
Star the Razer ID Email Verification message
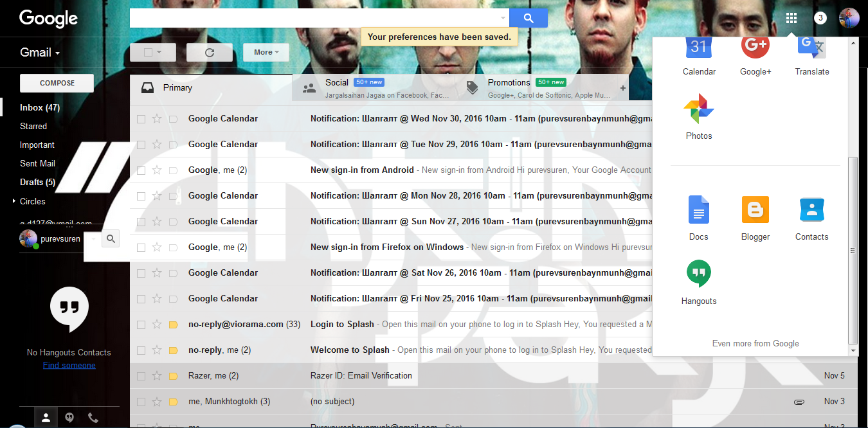157,376
